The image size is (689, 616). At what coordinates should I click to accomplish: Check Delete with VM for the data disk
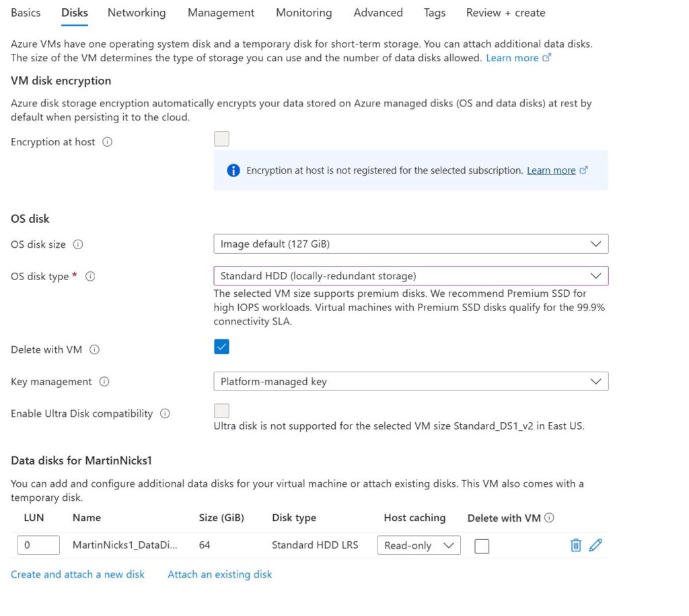tap(482, 546)
